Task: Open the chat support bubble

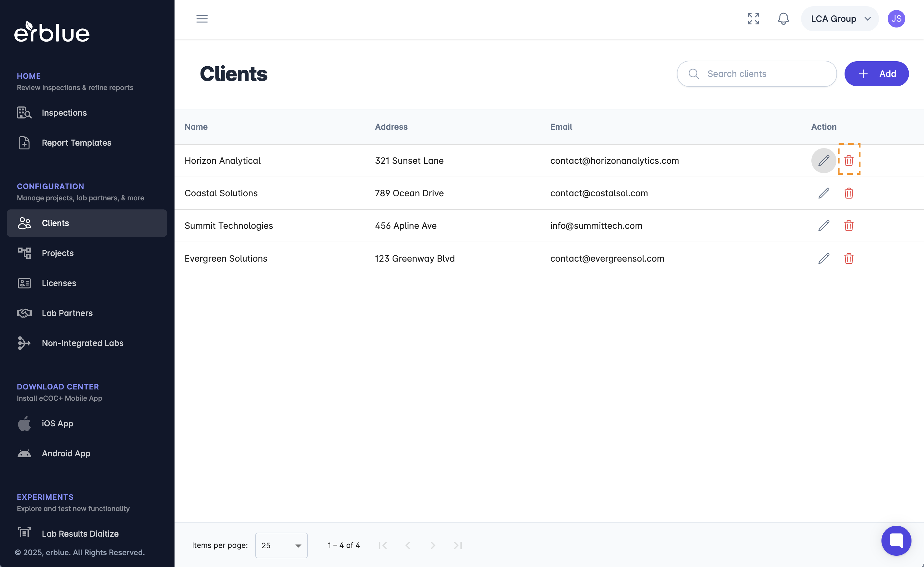Action: pos(896,540)
